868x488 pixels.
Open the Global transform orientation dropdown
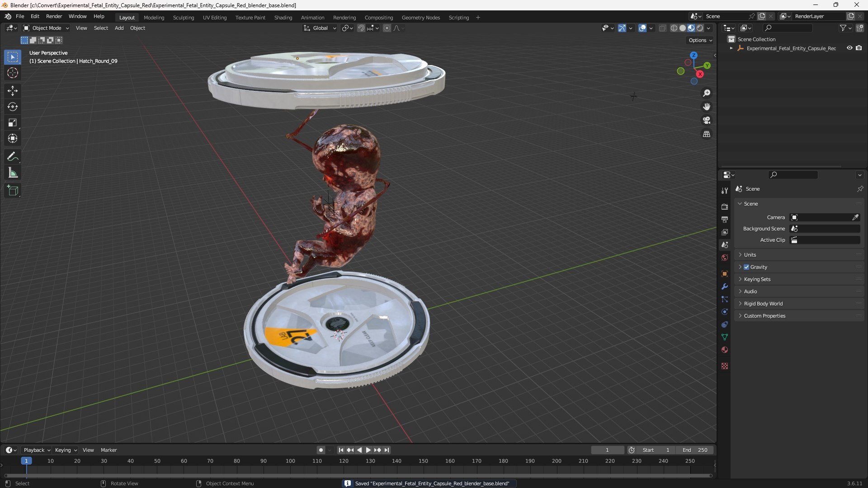pos(320,28)
